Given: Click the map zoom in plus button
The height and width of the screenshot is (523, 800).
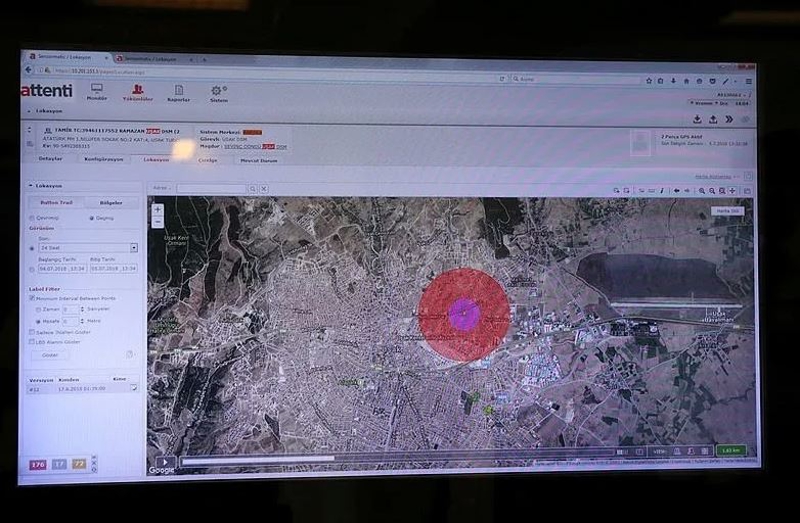Looking at the screenshot, I should pos(157,210).
